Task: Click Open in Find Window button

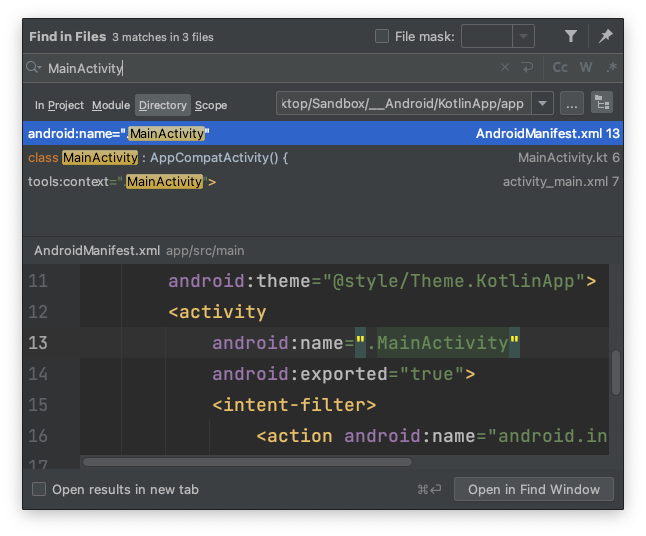Action: pyautogui.click(x=534, y=489)
